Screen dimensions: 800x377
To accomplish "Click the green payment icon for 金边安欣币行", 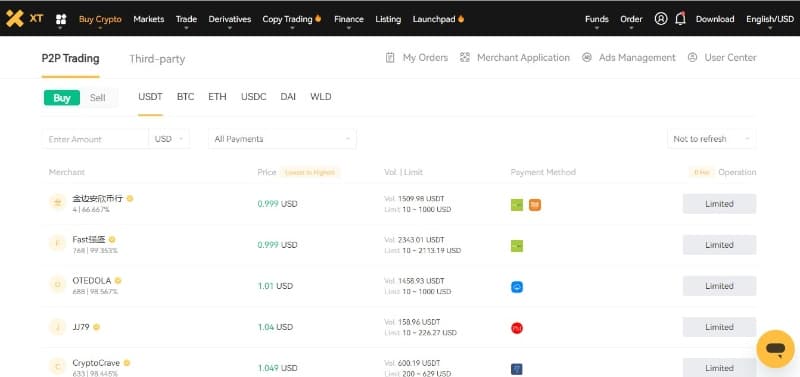I will point(517,205).
